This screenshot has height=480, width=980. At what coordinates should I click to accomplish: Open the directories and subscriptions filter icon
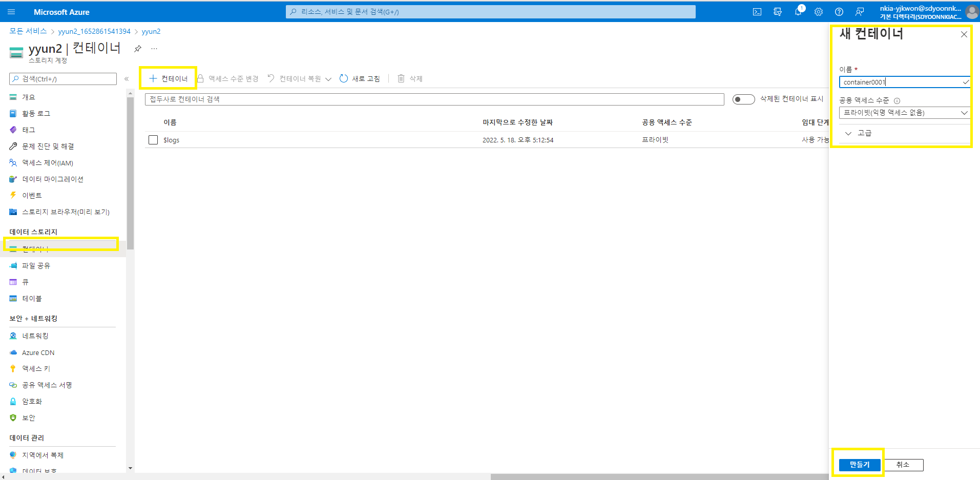(778, 12)
